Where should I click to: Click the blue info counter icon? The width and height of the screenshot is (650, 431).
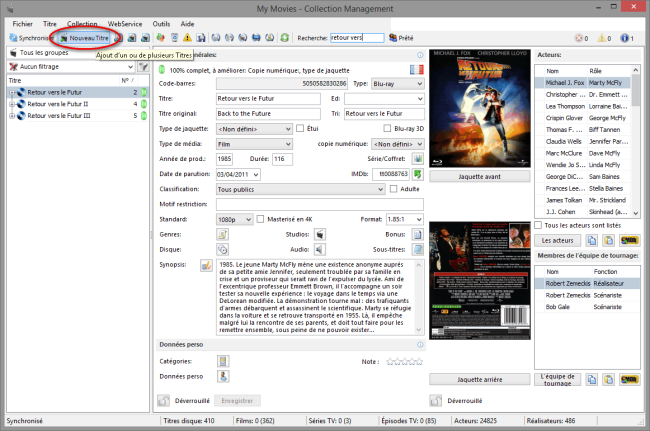[x=624, y=38]
